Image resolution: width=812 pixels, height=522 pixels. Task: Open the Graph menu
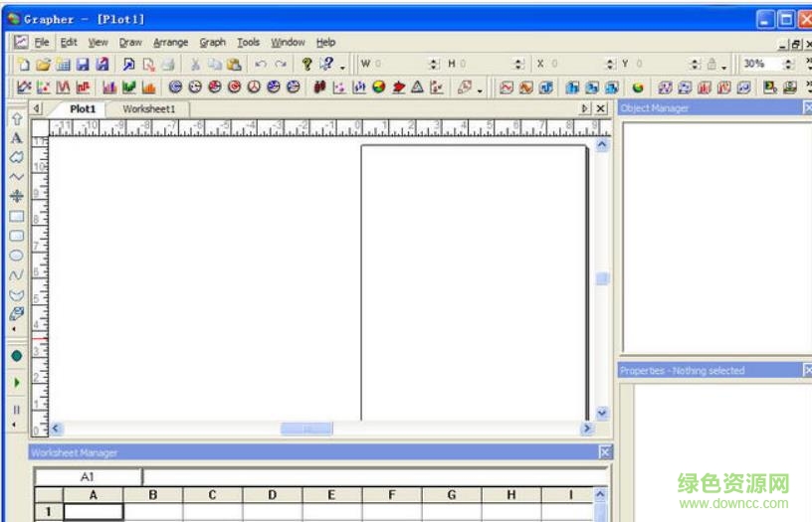coord(212,43)
